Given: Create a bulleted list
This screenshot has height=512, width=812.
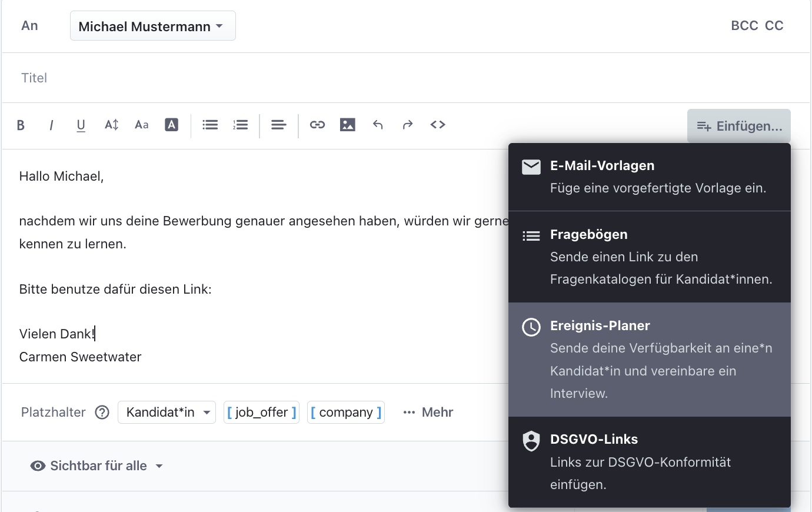Looking at the screenshot, I should [x=210, y=125].
